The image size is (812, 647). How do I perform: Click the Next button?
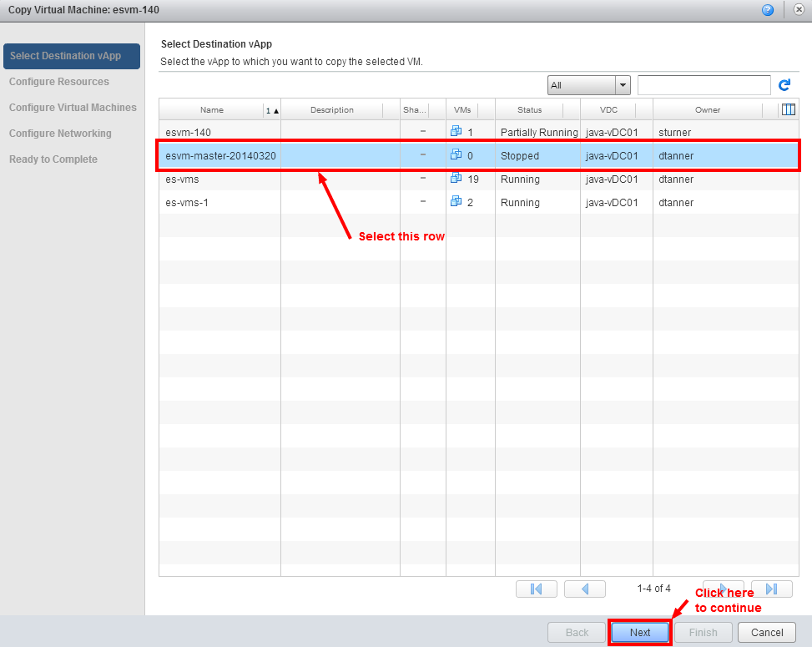coord(640,633)
